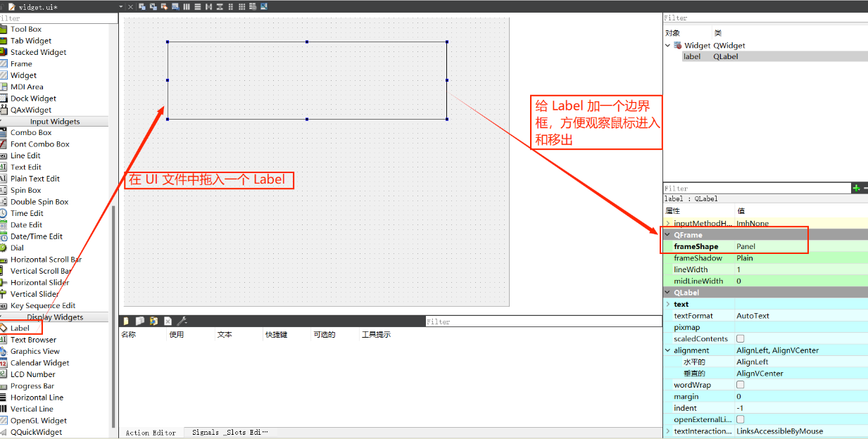The height and width of the screenshot is (439, 868).
Task: Apply horizontal splitter layout icon
Action: (x=208, y=6)
